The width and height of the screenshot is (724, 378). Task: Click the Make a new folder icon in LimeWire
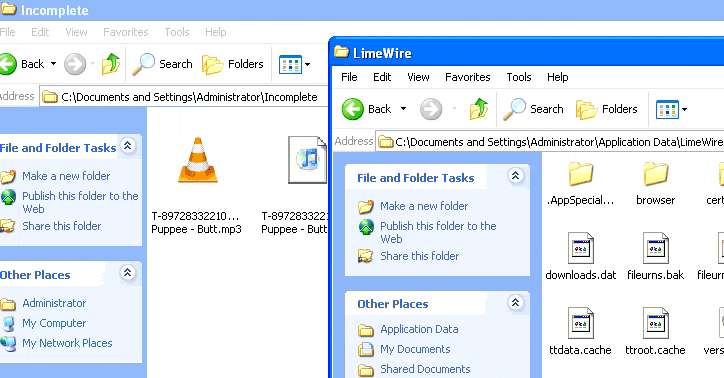point(366,206)
